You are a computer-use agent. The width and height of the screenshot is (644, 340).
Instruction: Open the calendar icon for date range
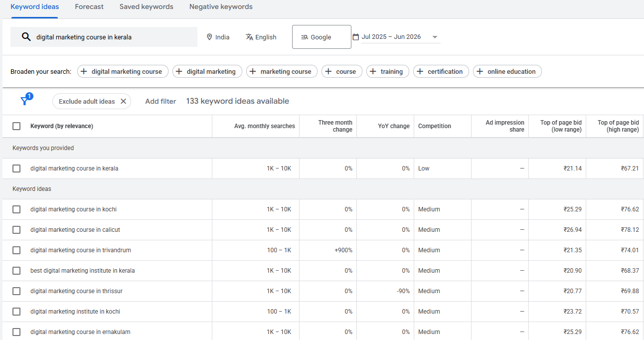click(x=356, y=37)
